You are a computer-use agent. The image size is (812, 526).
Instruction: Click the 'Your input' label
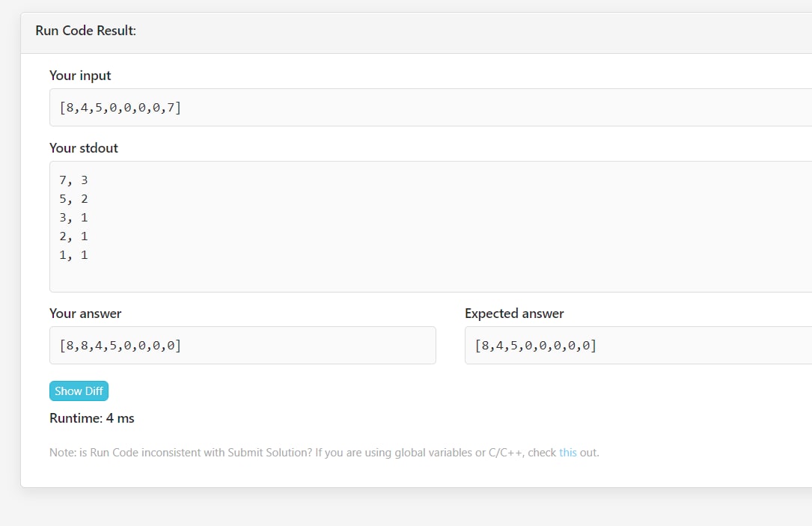point(80,76)
